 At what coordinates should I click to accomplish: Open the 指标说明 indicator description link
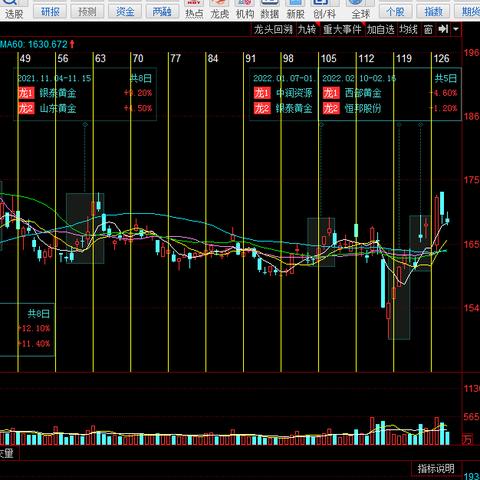pyautogui.click(x=436, y=469)
